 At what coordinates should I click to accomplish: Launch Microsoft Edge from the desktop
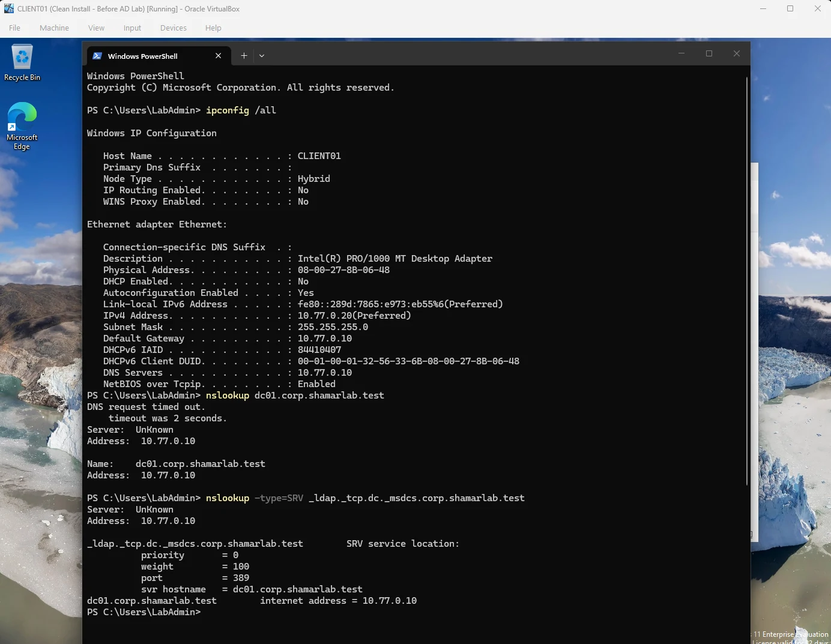(22, 126)
